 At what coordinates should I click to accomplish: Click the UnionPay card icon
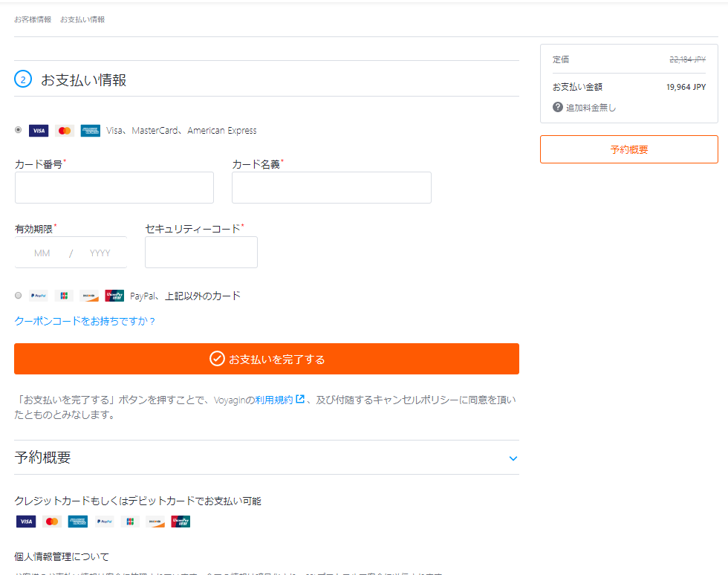tap(114, 295)
